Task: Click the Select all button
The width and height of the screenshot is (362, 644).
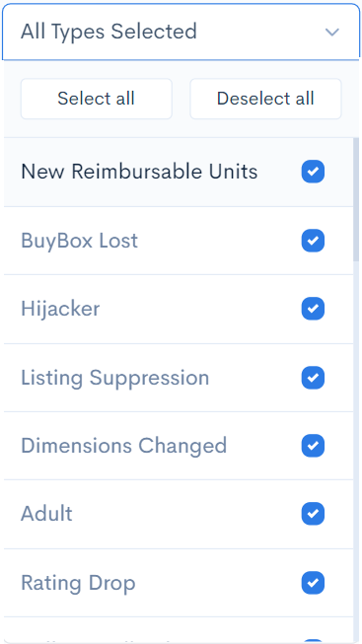Action: pyautogui.click(x=96, y=99)
